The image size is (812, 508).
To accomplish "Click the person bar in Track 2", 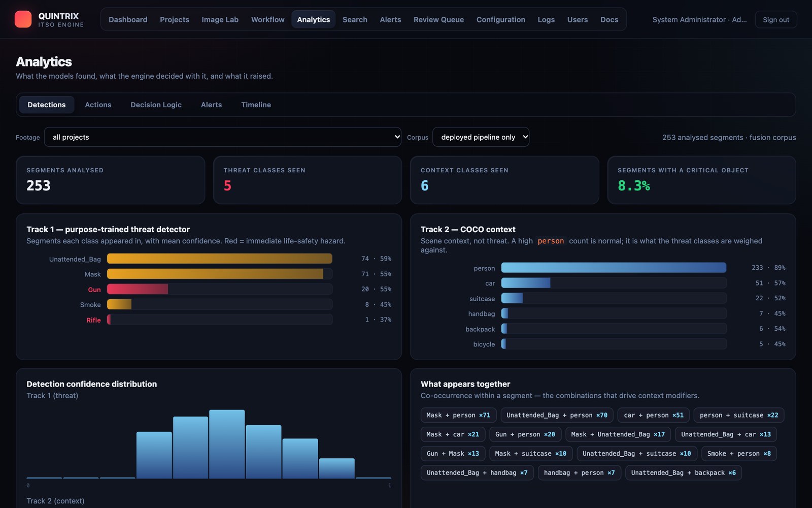I will coord(614,268).
